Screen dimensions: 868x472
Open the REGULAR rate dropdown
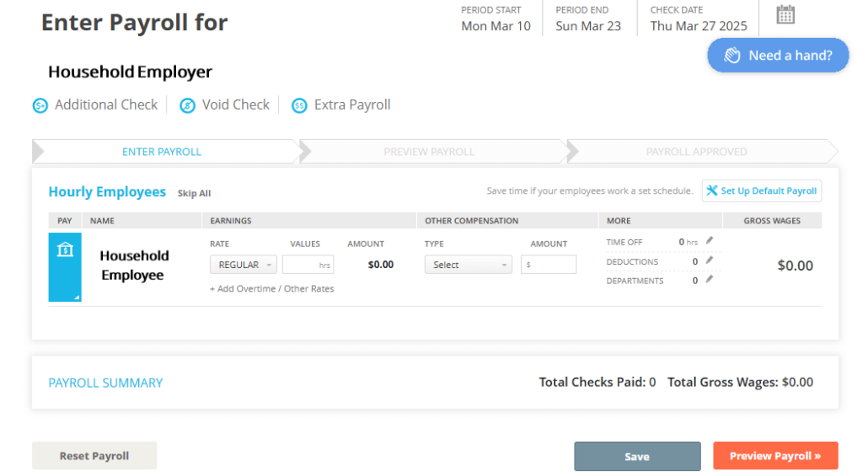(x=243, y=265)
